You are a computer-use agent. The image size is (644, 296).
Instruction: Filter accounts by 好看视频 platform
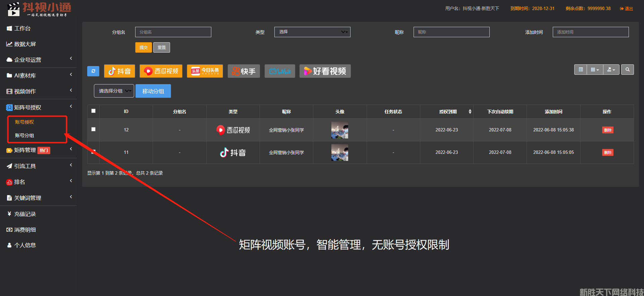[325, 71]
